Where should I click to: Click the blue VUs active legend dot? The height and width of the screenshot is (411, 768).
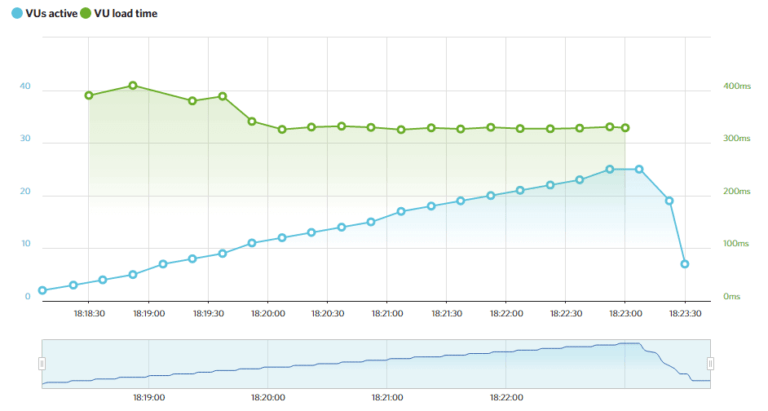tap(17, 14)
